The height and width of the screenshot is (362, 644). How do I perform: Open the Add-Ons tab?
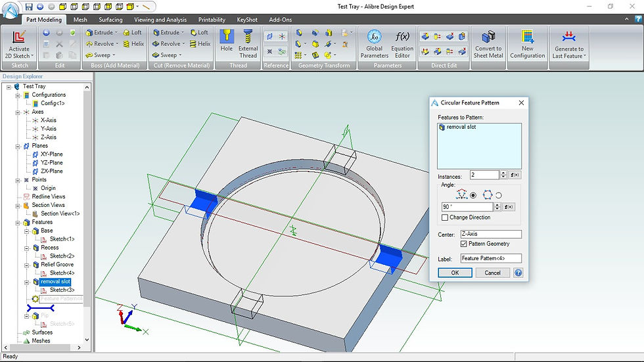[281, 19]
